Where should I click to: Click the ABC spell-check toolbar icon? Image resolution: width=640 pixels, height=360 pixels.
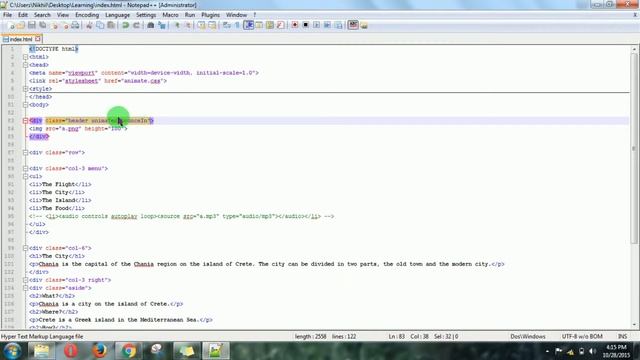click(353, 25)
